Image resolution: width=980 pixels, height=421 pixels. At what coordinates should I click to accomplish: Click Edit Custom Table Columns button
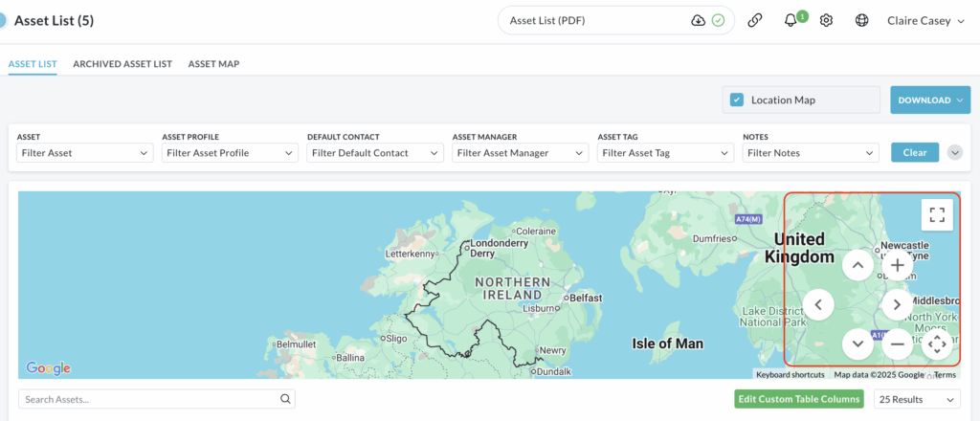coord(798,399)
